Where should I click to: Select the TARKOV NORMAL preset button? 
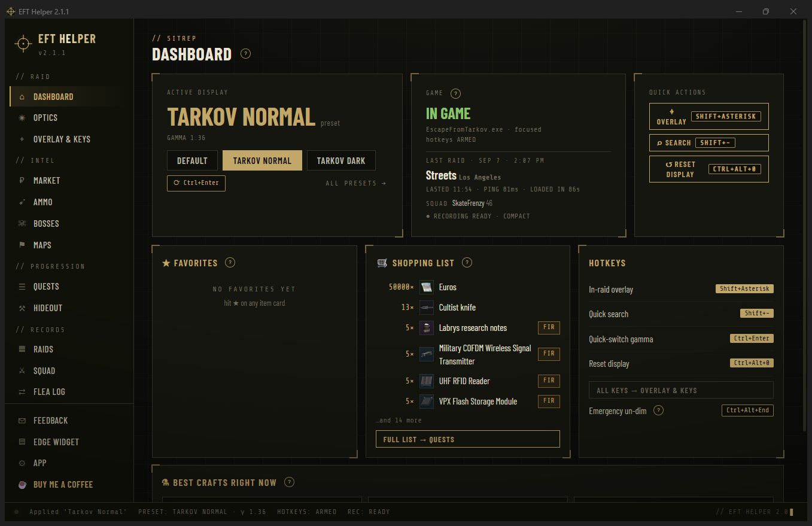tap(262, 160)
